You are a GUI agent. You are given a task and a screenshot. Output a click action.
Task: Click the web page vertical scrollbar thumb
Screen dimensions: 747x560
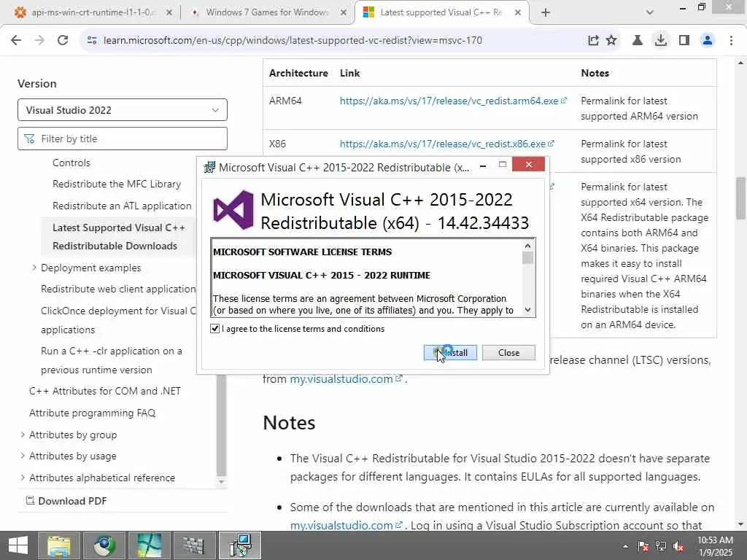pos(740,198)
